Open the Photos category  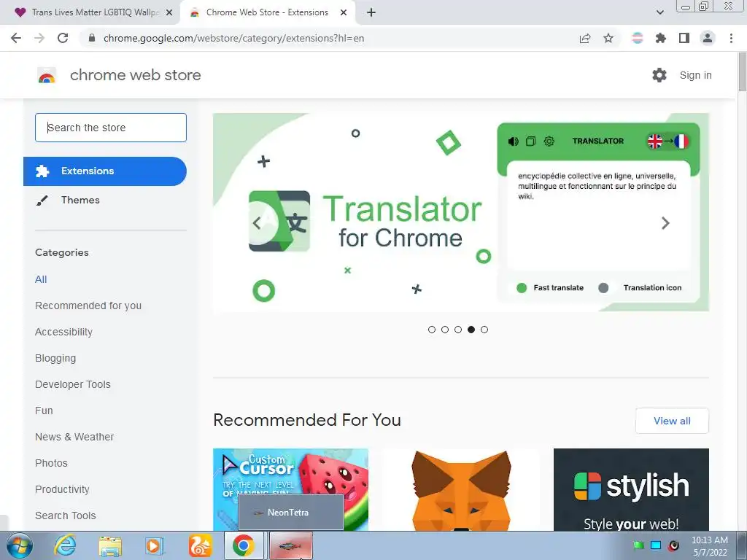pyautogui.click(x=52, y=463)
